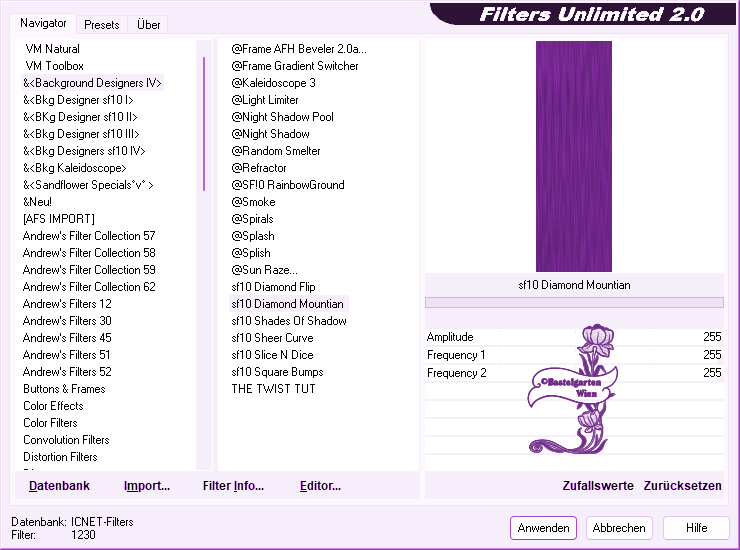Viewport: 740px width, 550px height.
Task: Select &<Sandflower Specials°v°> category
Action: (x=88, y=185)
